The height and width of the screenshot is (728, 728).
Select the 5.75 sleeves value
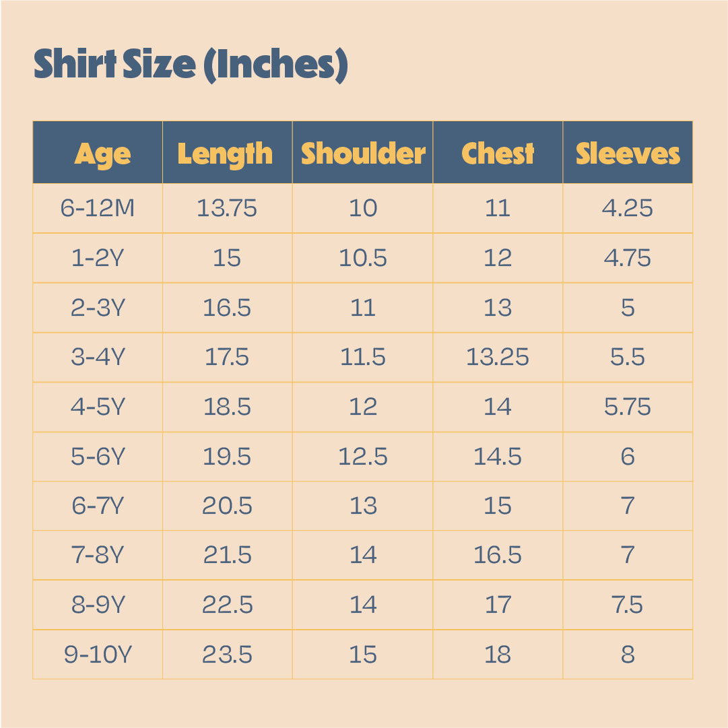pyautogui.click(x=628, y=407)
